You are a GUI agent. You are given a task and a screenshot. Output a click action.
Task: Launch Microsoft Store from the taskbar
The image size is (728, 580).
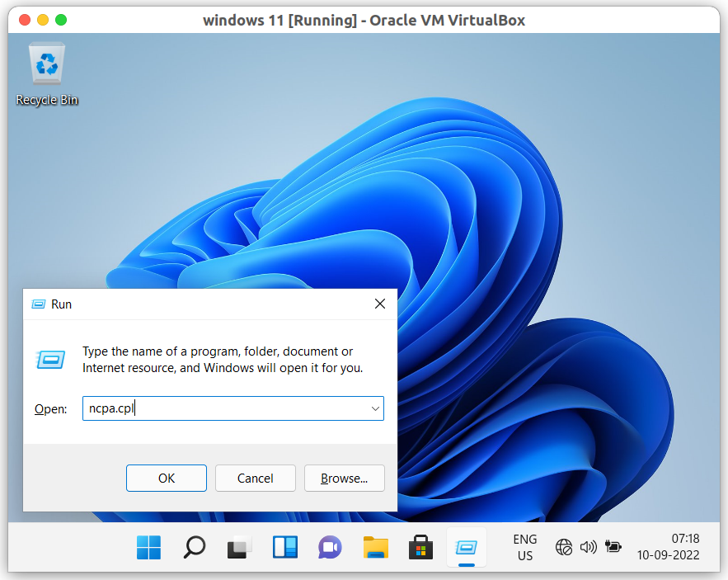(x=421, y=547)
